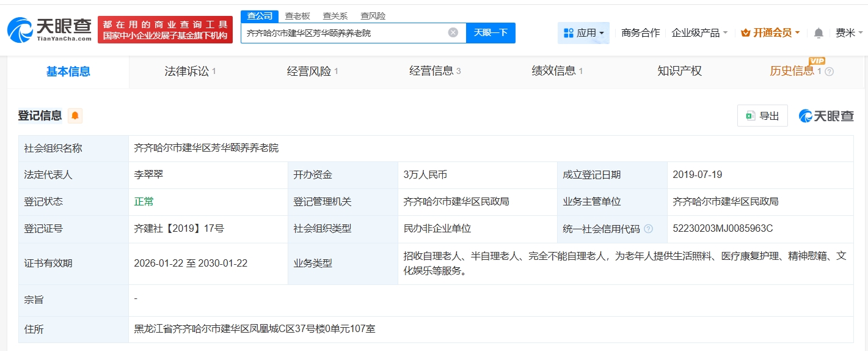
Task: Open legal representative 李翠翠 link
Action: pyautogui.click(x=148, y=175)
